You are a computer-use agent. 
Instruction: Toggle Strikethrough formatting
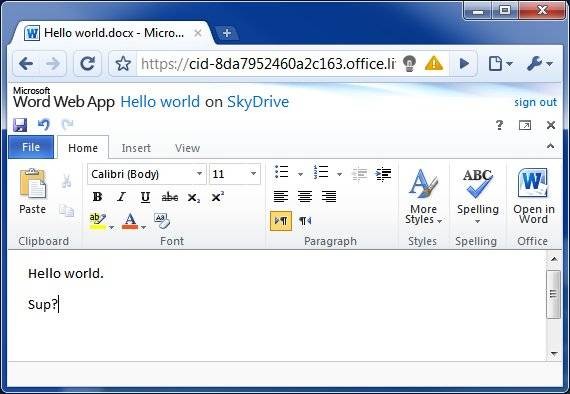[170, 197]
